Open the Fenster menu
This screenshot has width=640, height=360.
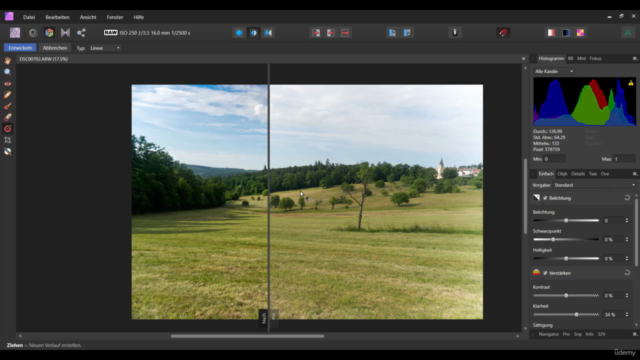pos(115,17)
